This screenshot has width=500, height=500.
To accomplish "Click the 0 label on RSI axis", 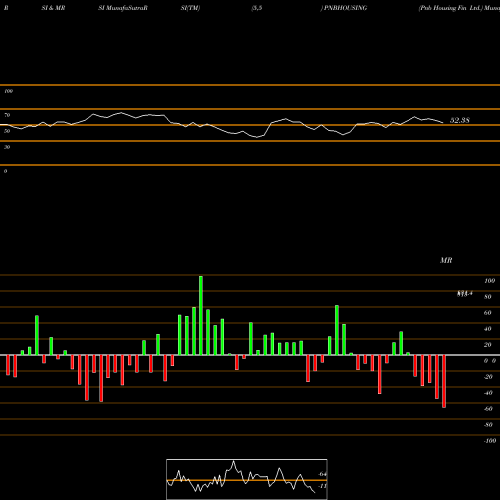I will [x=5, y=171].
